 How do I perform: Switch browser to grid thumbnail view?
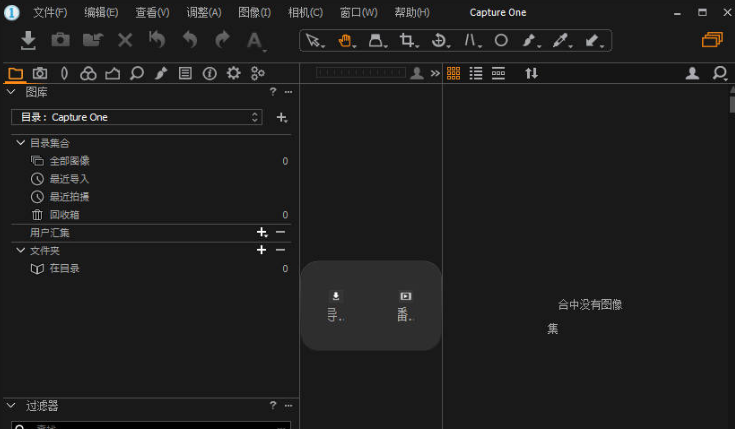[x=454, y=73]
